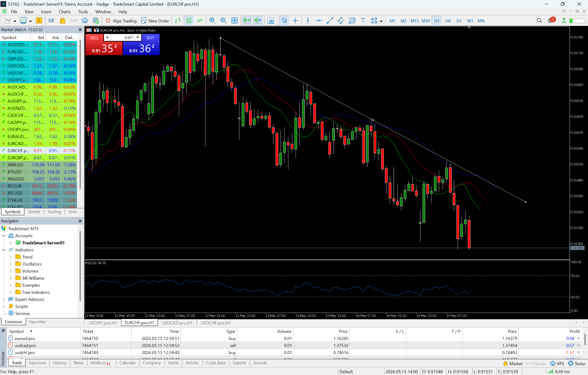This screenshot has width=588, height=375.
Task: Switch chart timeframe to W1
Action: [470, 21]
